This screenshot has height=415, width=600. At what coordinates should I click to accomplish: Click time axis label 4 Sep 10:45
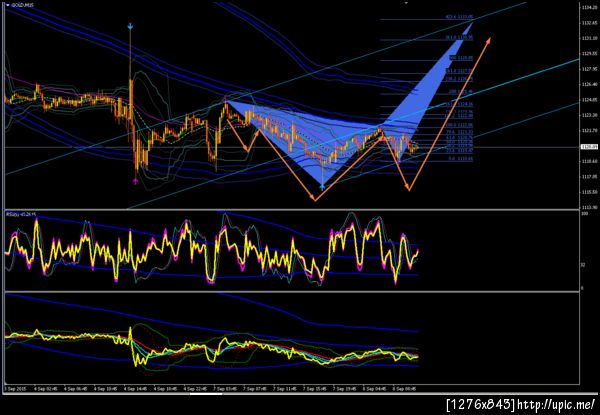pos(108,389)
